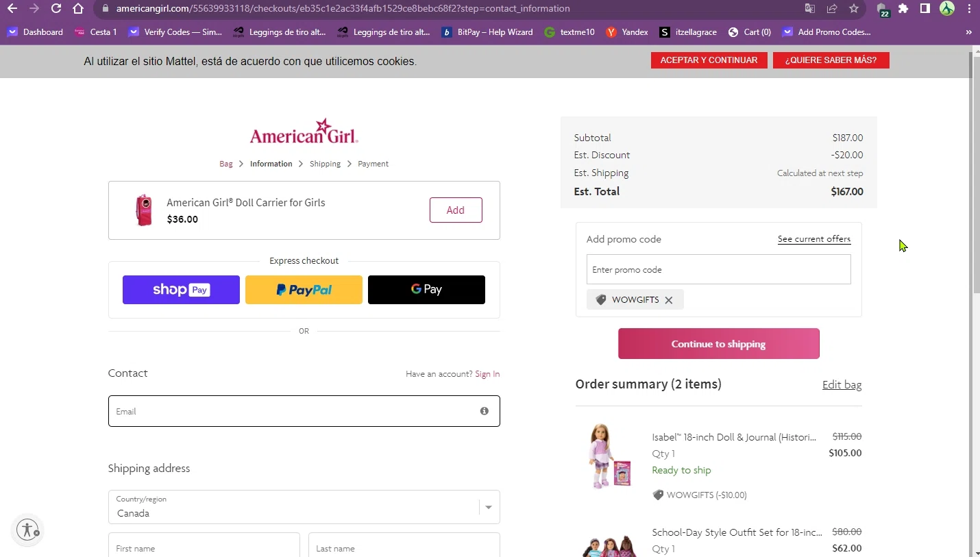Screen dimensions: 980x557
Task: Click the Isabel doll thumbnail
Action: tap(610, 456)
